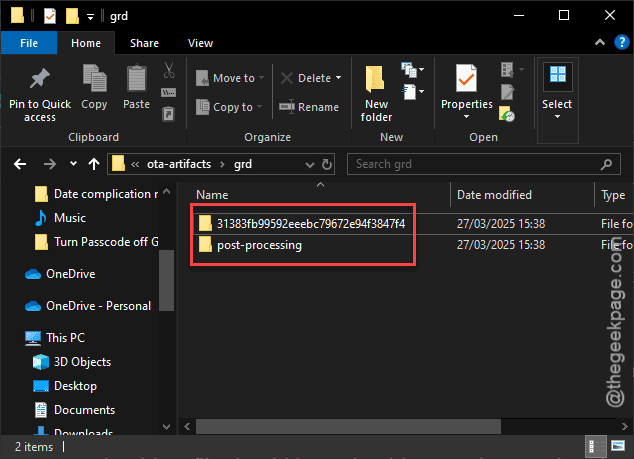Expand the Delete dropdown arrow
This screenshot has height=459, width=634.
coord(338,78)
